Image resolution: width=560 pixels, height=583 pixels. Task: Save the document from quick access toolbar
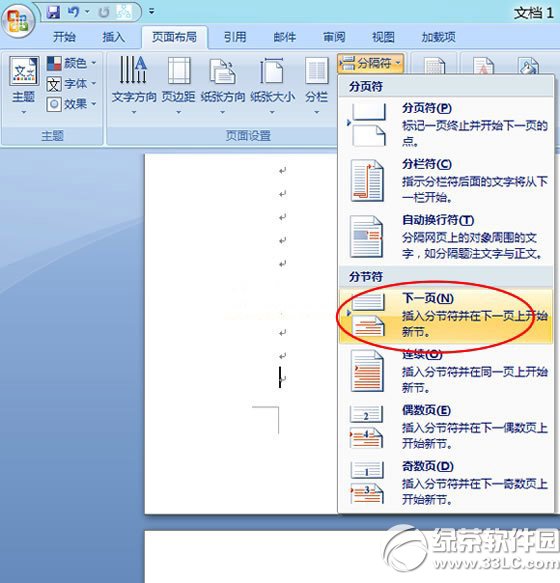click(x=54, y=12)
